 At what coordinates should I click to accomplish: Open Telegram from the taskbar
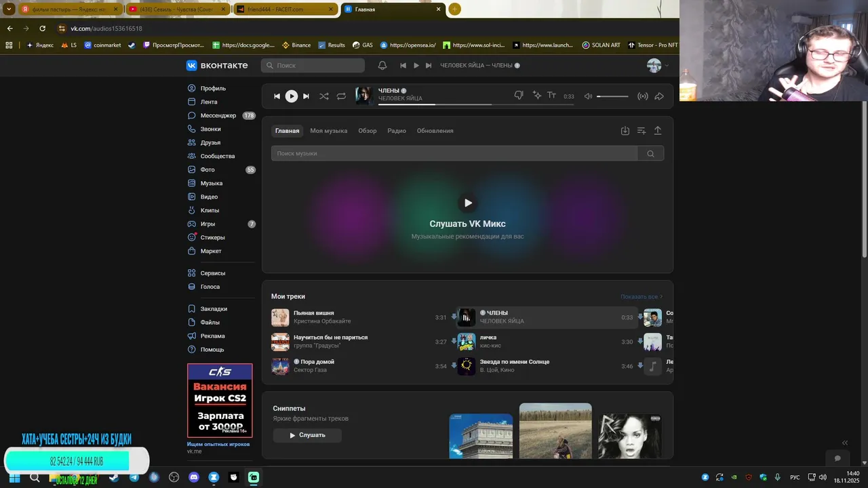pos(134,477)
